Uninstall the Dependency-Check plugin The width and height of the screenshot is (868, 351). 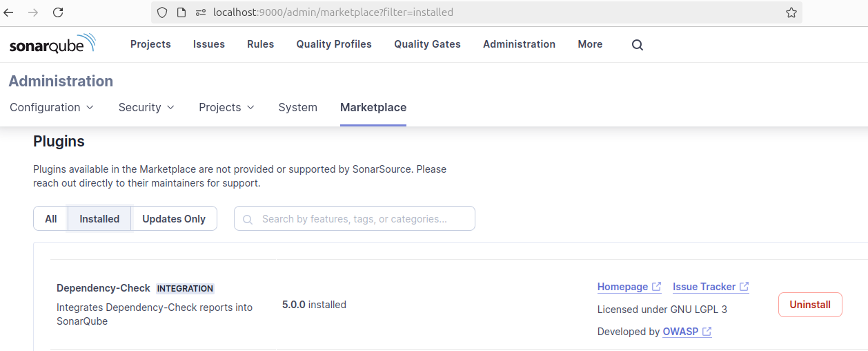pyautogui.click(x=810, y=305)
